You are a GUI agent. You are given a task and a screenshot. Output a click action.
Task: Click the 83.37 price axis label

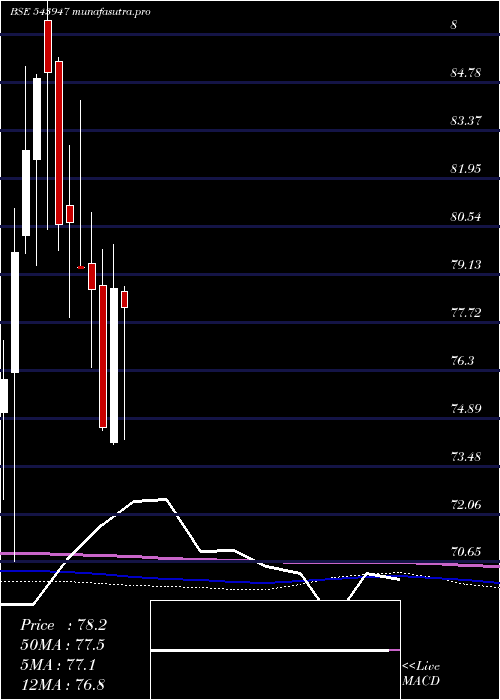(x=466, y=121)
